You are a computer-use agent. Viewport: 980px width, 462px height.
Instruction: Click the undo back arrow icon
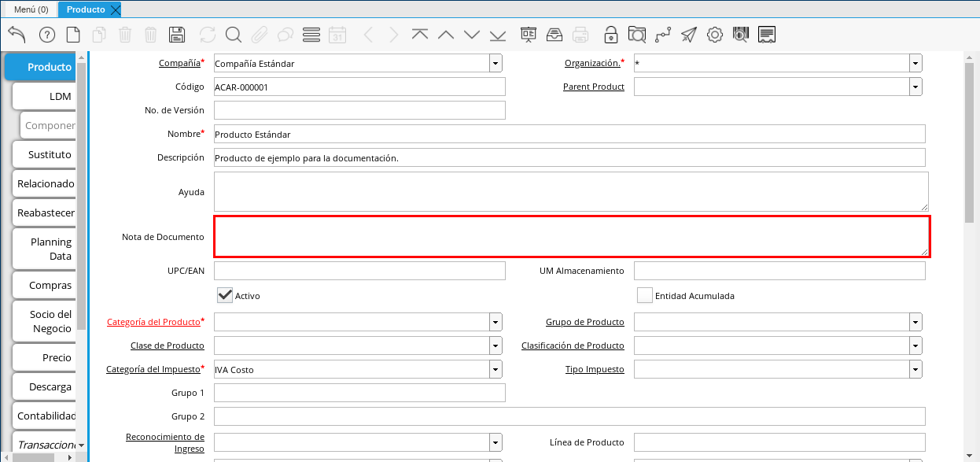[17, 35]
